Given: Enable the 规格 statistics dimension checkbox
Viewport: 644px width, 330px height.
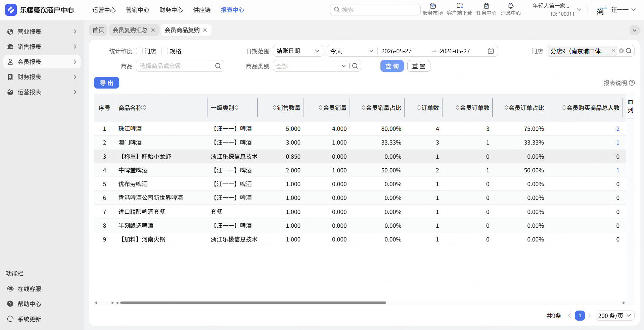Looking at the screenshot, I should 165,51.
